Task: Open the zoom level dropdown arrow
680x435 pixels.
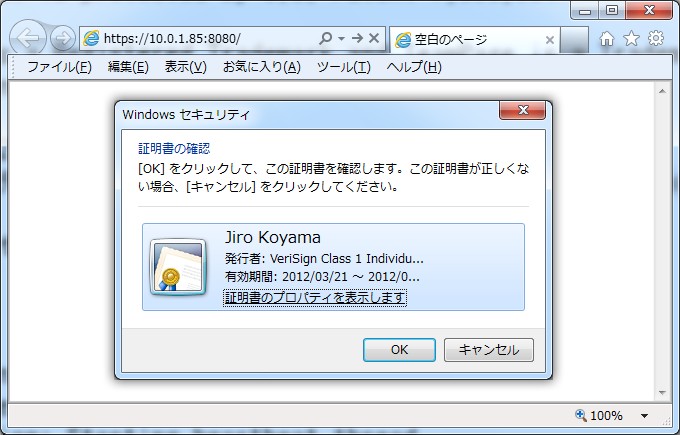Action: pyautogui.click(x=644, y=416)
